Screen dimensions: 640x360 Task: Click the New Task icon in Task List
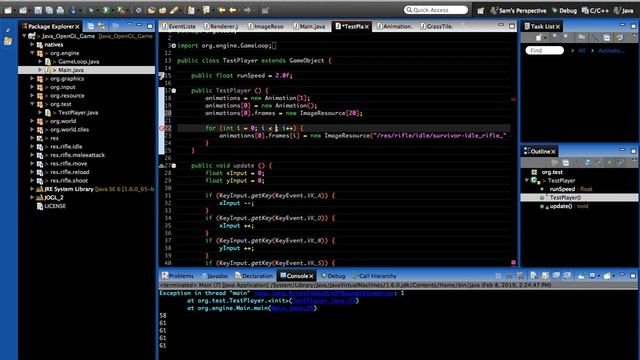[x=539, y=38]
